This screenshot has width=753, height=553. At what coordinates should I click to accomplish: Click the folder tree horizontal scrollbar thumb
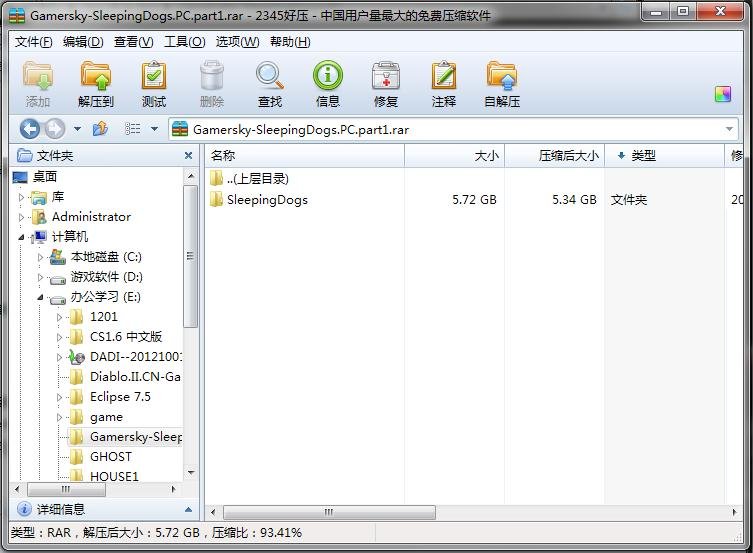click(x=66, y=490)
